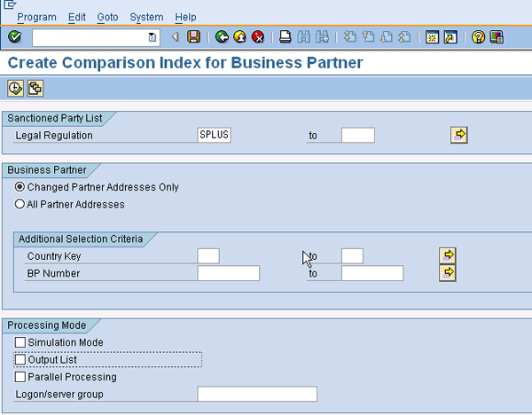Click the Get Variant icon

coord(35,89)
